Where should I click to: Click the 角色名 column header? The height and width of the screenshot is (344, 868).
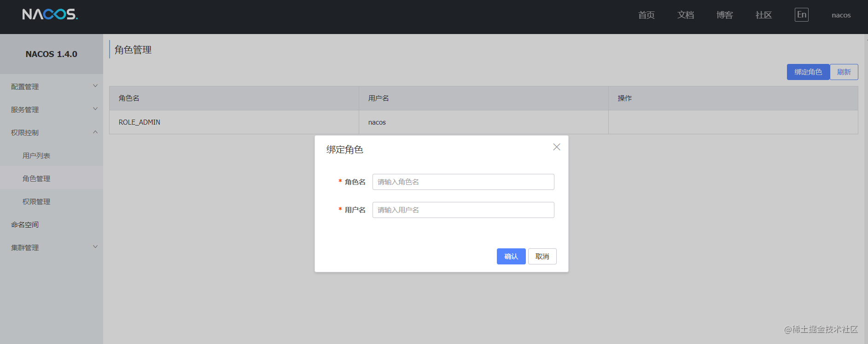point(234,98)
